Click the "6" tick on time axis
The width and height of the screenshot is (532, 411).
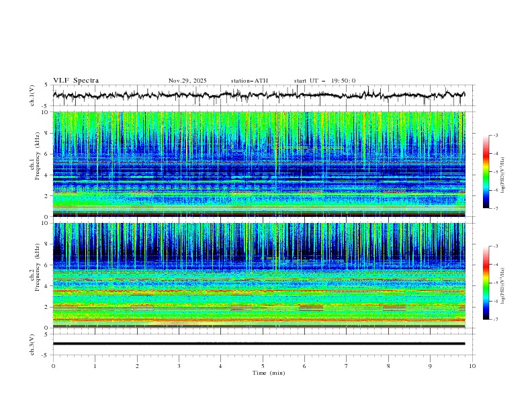pos(304,366)
